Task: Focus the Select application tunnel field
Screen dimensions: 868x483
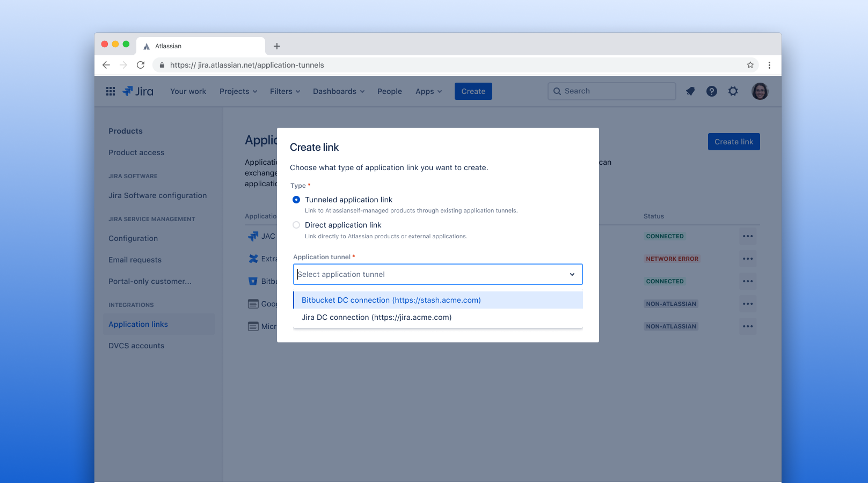Action: [438, 274]
